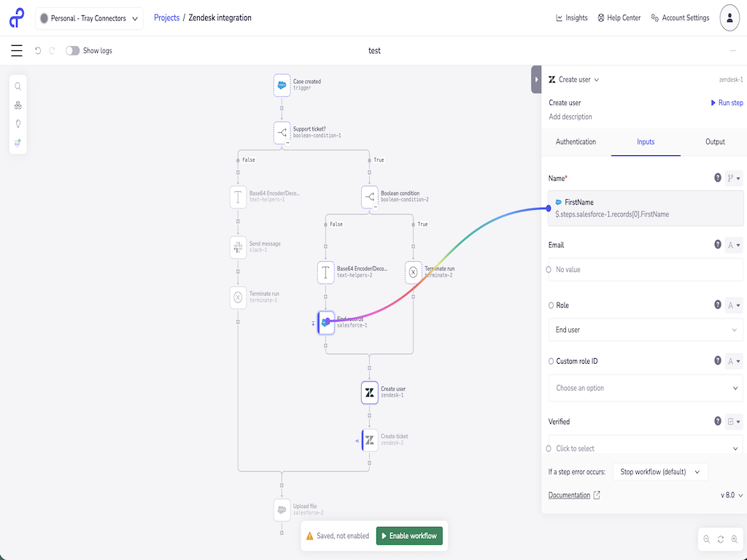Screen dimensions: 747x560
Task: Switch to the Output tab
Action: (715, 142)
